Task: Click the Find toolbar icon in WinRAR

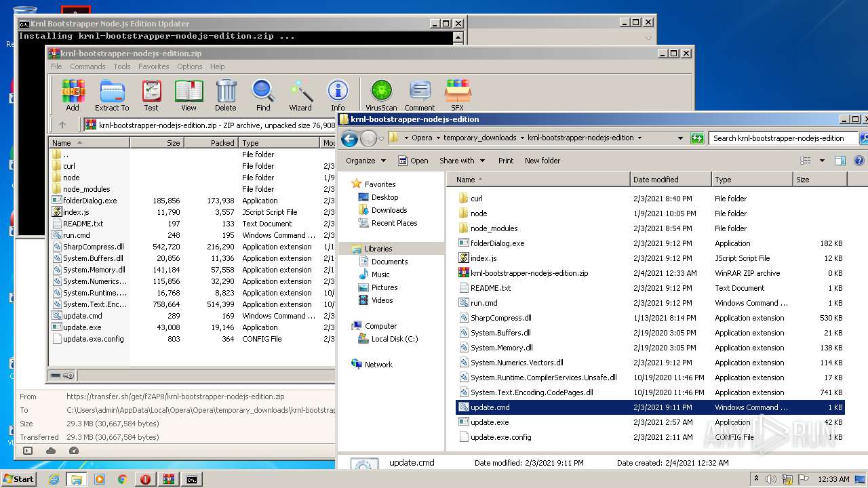Action: [x=263, y=95]
